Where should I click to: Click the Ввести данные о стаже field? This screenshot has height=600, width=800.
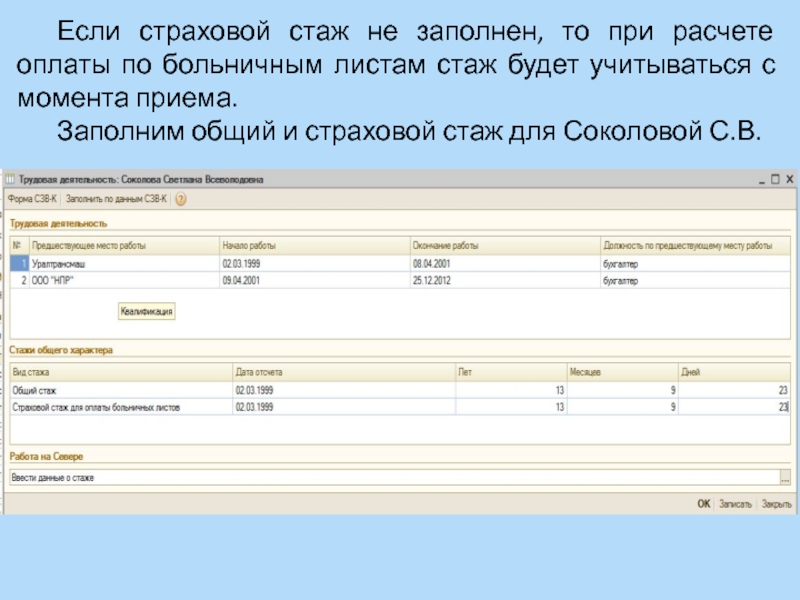click(390, 478)
